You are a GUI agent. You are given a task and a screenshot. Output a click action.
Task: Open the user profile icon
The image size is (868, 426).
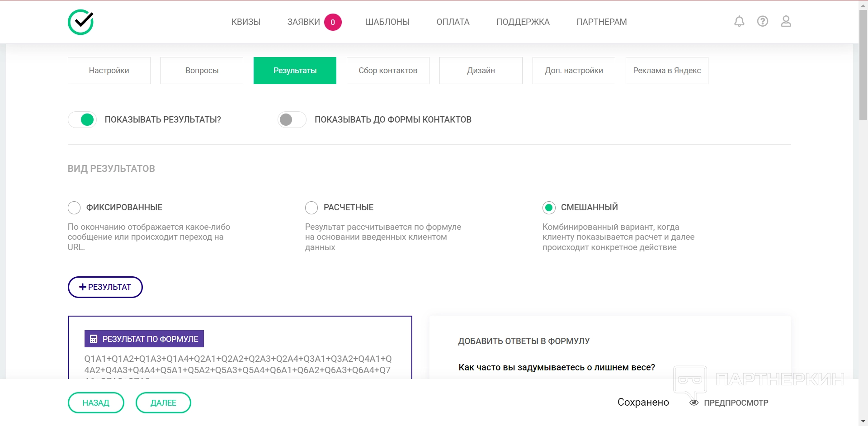786,21
